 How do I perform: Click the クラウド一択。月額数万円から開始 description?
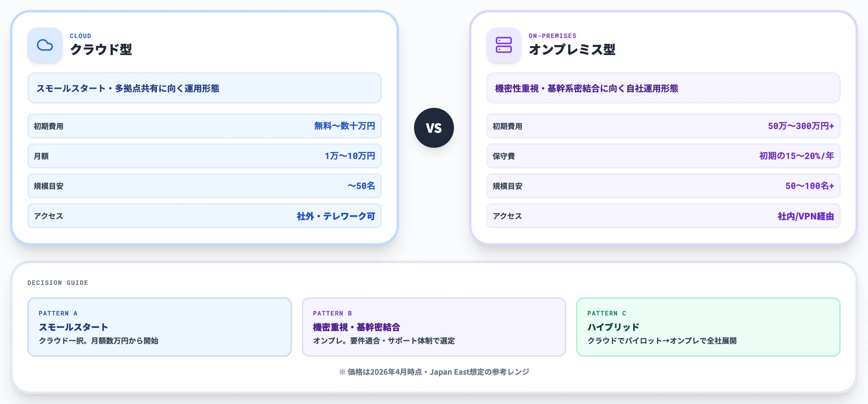[x=99, y=341]
